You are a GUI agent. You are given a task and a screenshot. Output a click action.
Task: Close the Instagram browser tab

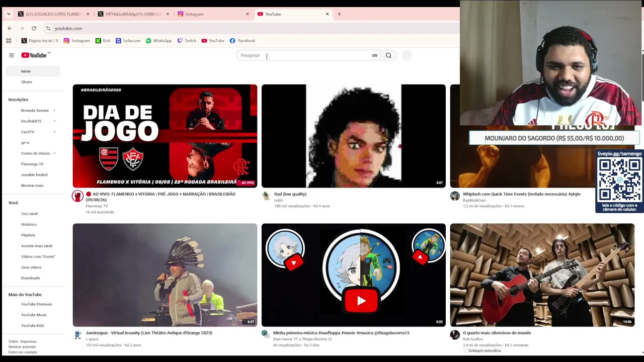(248, 14)
